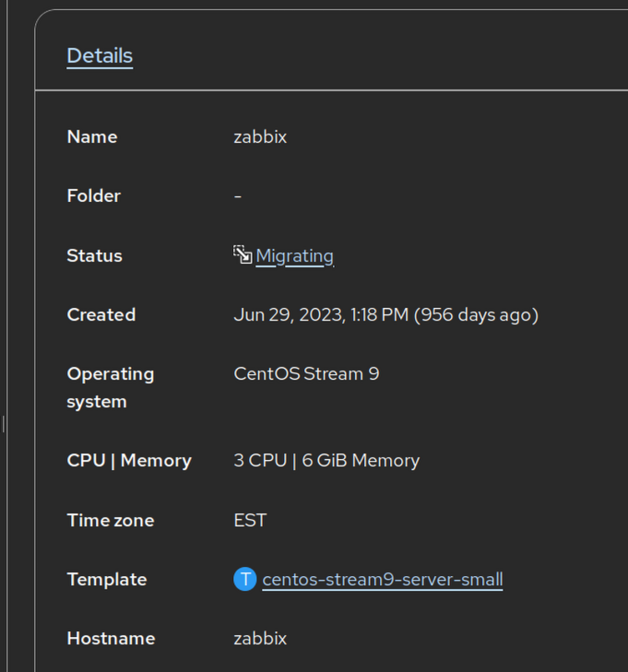628x672 pixels.
Task: Click the zabbix value beside Name
Action: 260,136
